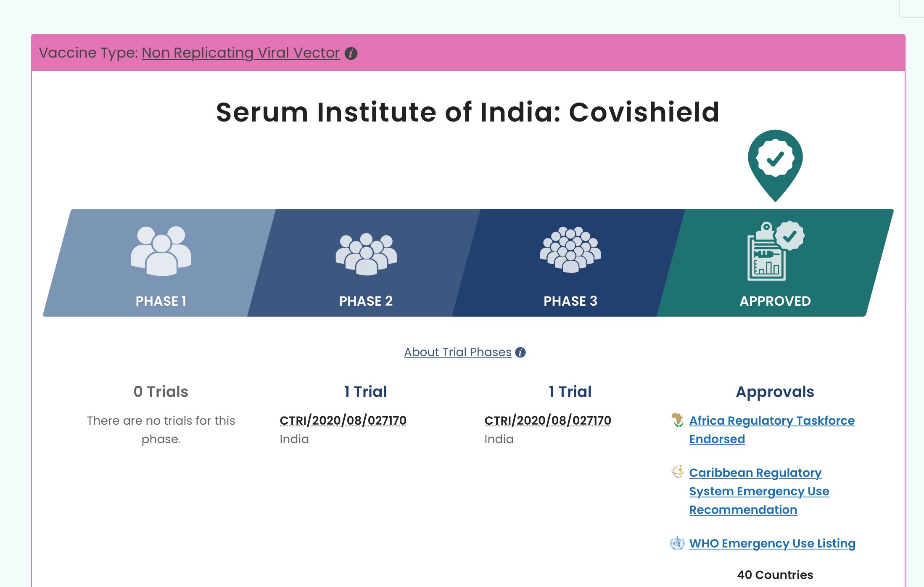
Task: Click the '40 Countries' text
Action: click(x=775, y=575)
